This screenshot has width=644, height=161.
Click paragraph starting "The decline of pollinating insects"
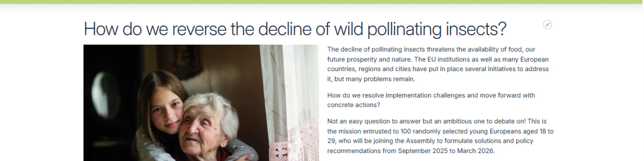click(x=438, y=64)
